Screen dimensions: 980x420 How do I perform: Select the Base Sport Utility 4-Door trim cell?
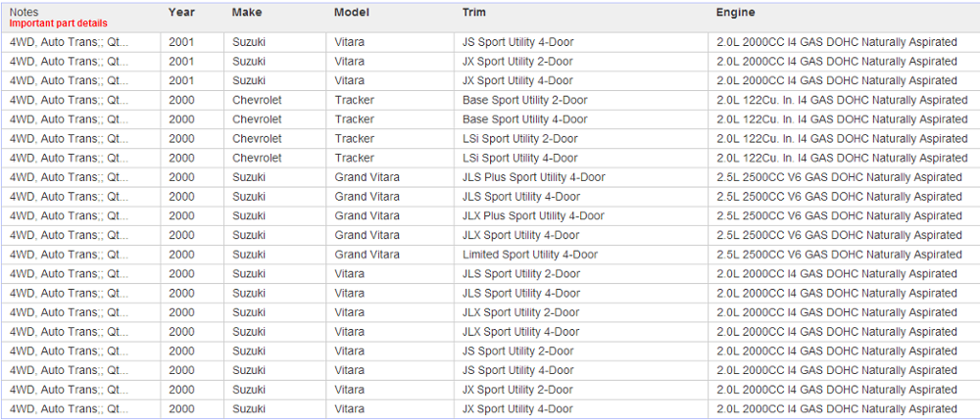coord(525,119)
